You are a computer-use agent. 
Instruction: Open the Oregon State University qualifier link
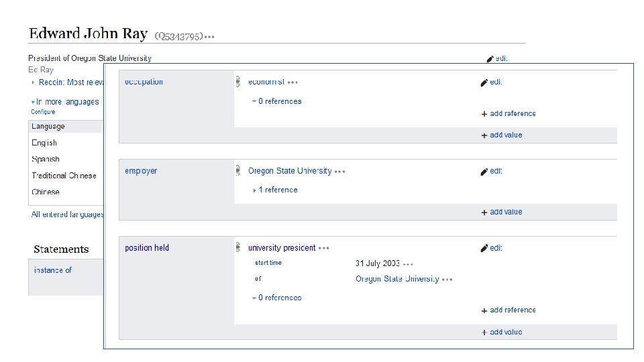[397, 279]
